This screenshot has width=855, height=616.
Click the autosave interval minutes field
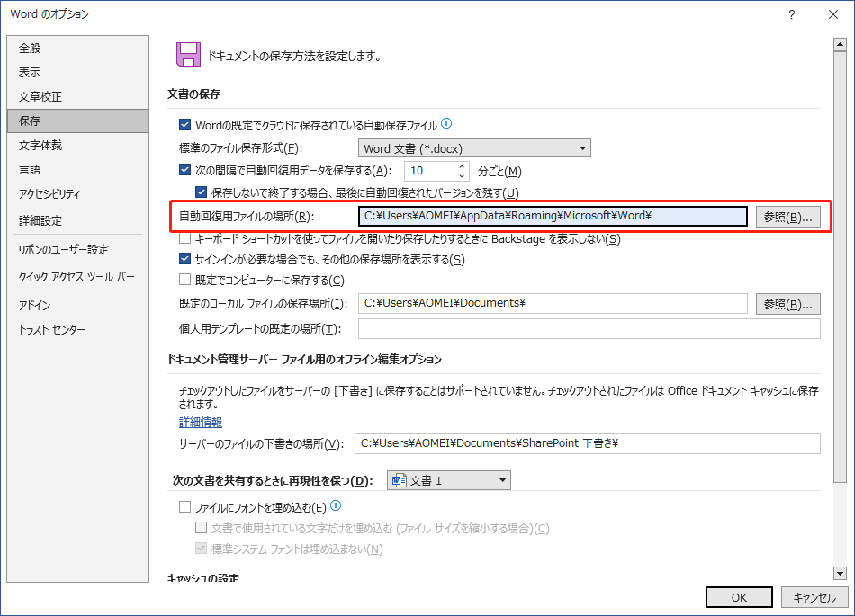431,171
